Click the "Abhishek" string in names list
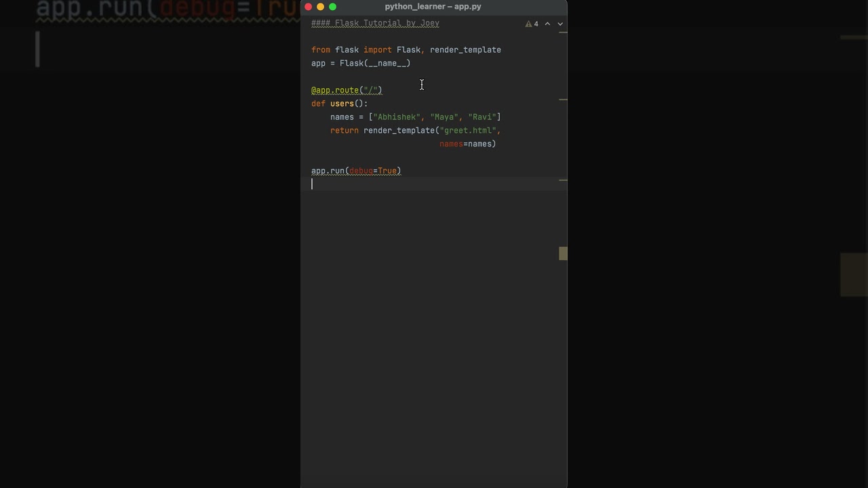This screenshot has height=488, width=868. [x=397, y=117]
